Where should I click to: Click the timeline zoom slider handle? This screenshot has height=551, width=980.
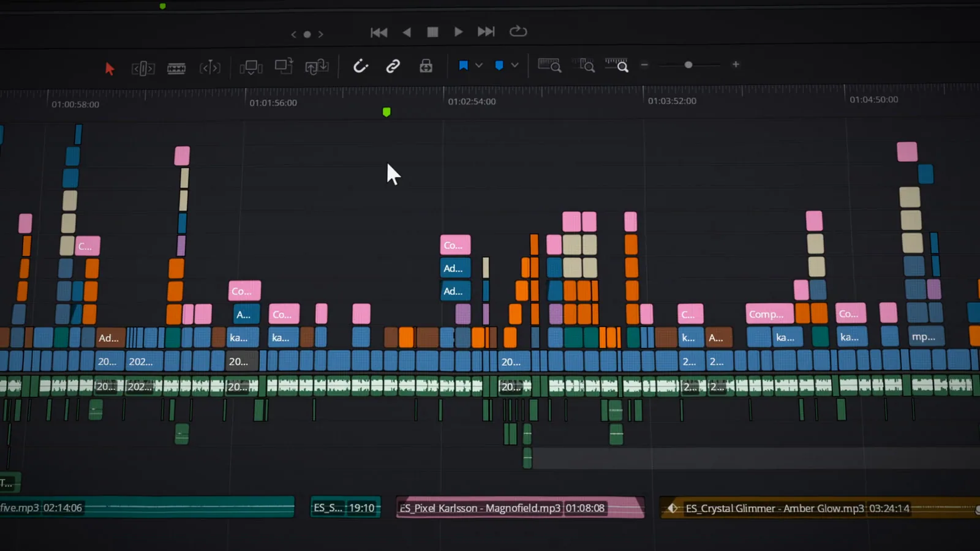(x=688, y=64)
